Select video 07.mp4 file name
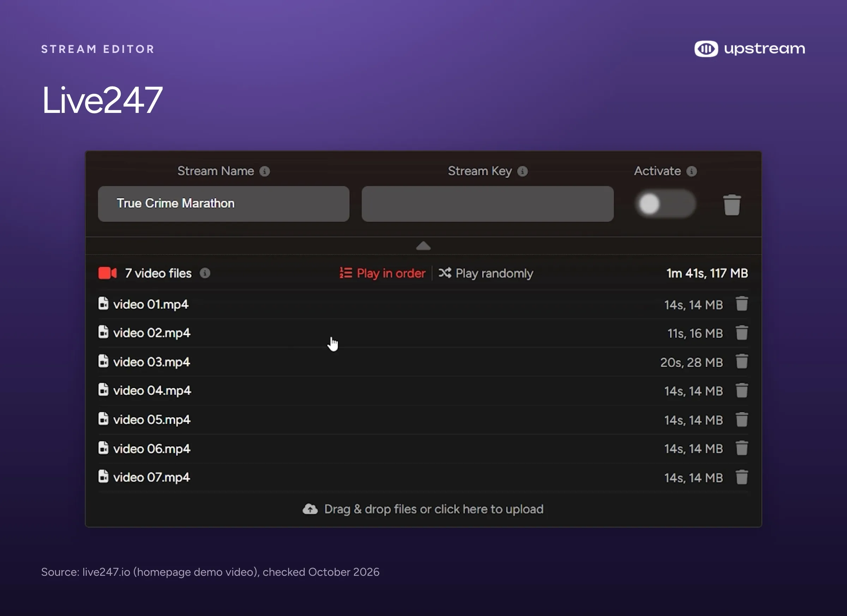Image resolution: width=847 pixels, height=616 pixels. [x=152, y=477]
